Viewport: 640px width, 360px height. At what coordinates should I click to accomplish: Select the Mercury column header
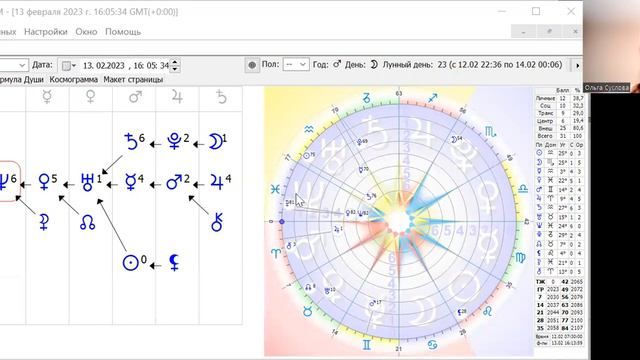(47, 97)
